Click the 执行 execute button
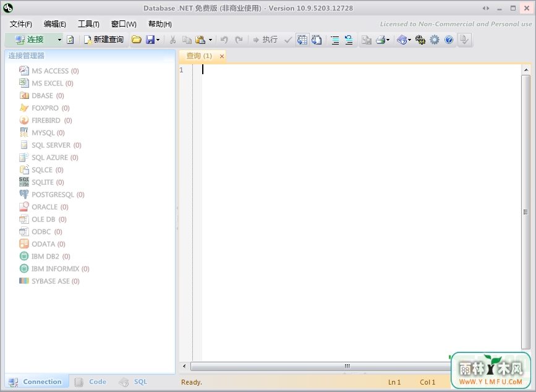The height and width of the screenshot is (392, 536). pos(265,40)
